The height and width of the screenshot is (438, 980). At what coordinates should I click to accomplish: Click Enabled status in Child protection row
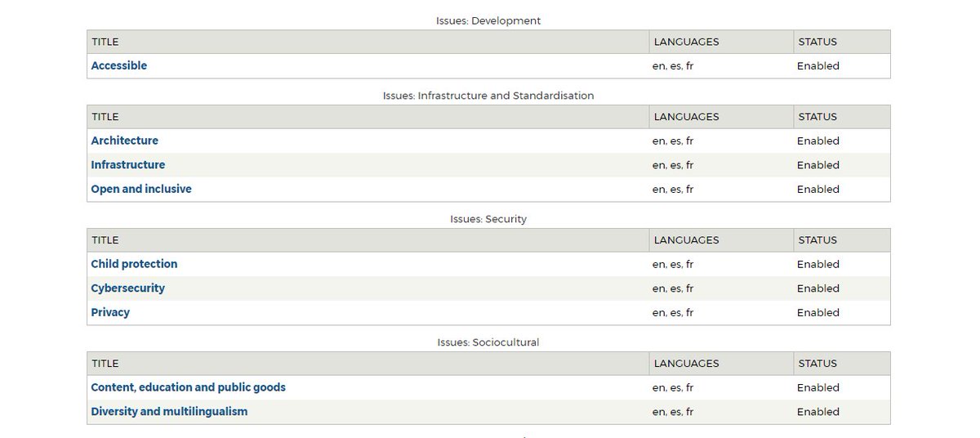(818, 264)
